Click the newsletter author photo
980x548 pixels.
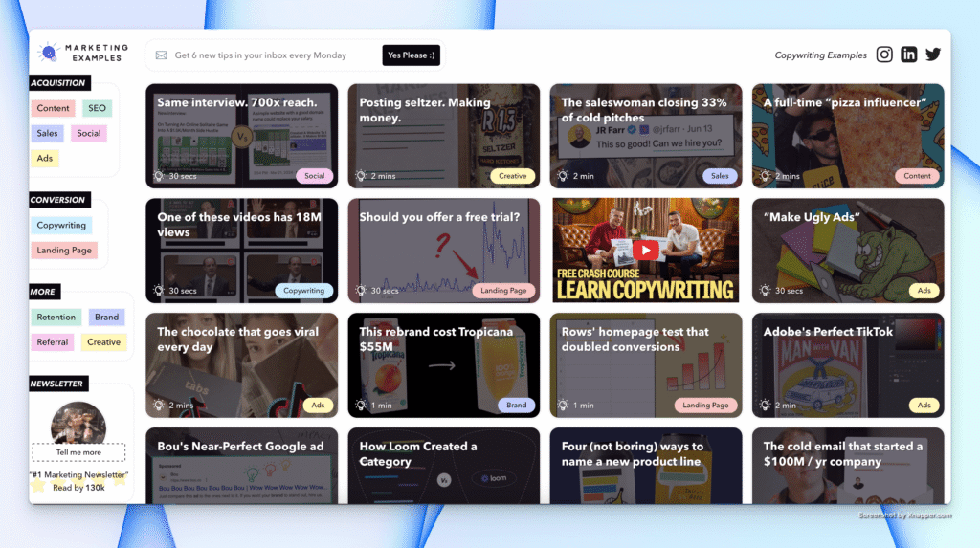point(78,423)
